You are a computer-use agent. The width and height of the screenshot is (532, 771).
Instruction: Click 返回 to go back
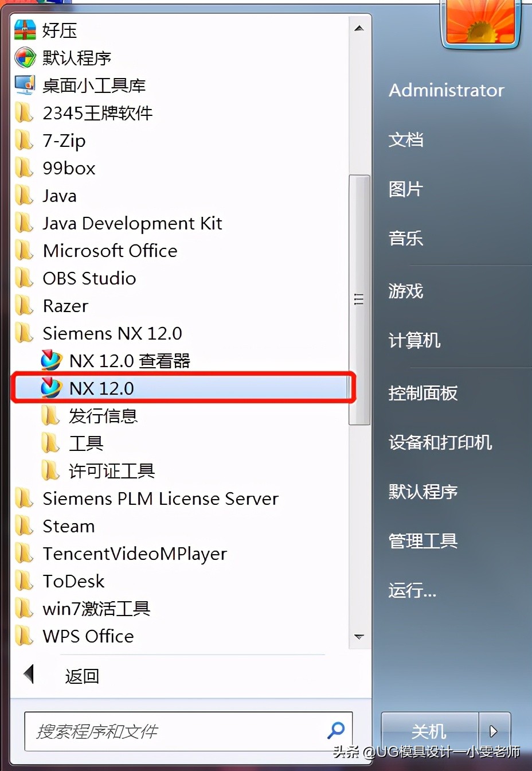click(82, 676)
